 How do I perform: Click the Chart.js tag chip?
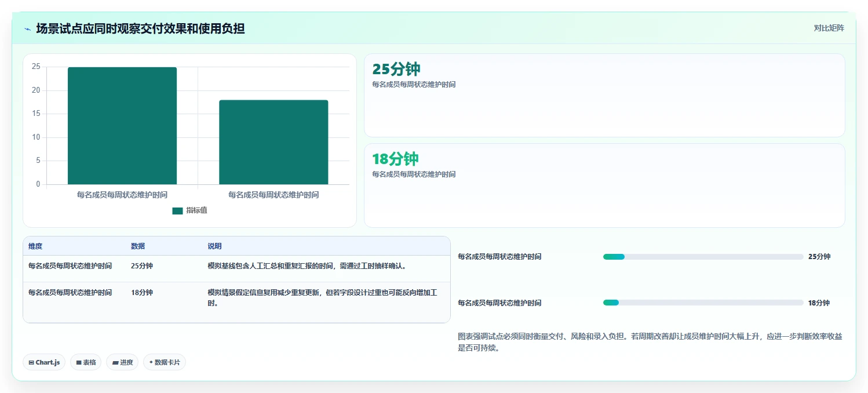click(44, 362)
